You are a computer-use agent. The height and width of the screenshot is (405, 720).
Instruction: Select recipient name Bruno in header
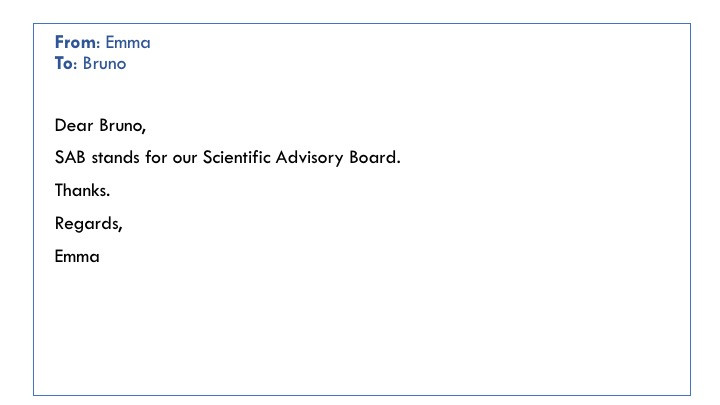[x=104, y=63]
